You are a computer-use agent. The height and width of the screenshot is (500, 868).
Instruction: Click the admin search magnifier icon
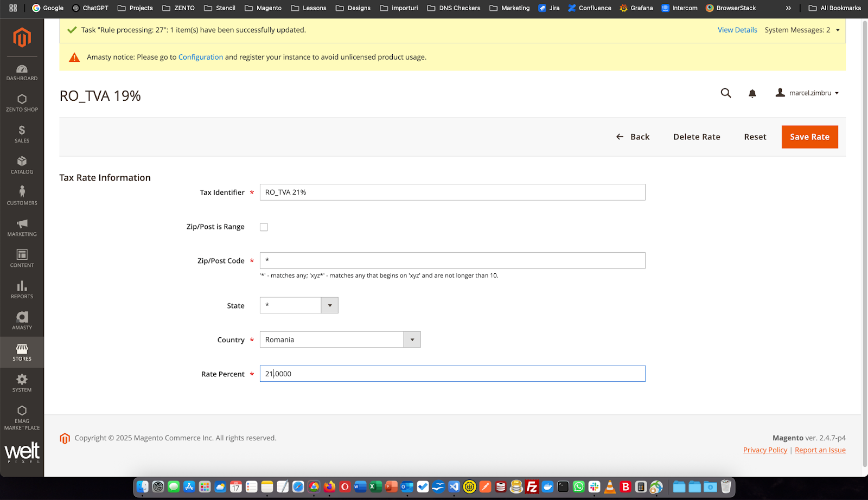point(726,93)
